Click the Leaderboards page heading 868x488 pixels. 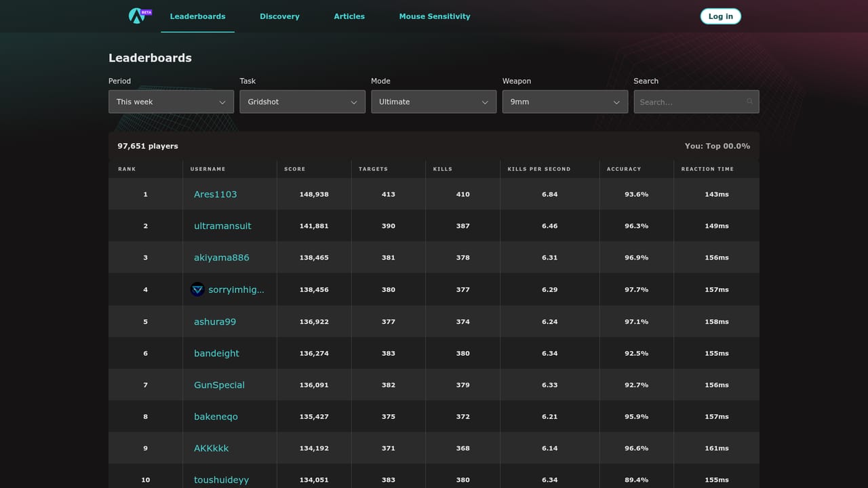[x=150, y=58]
